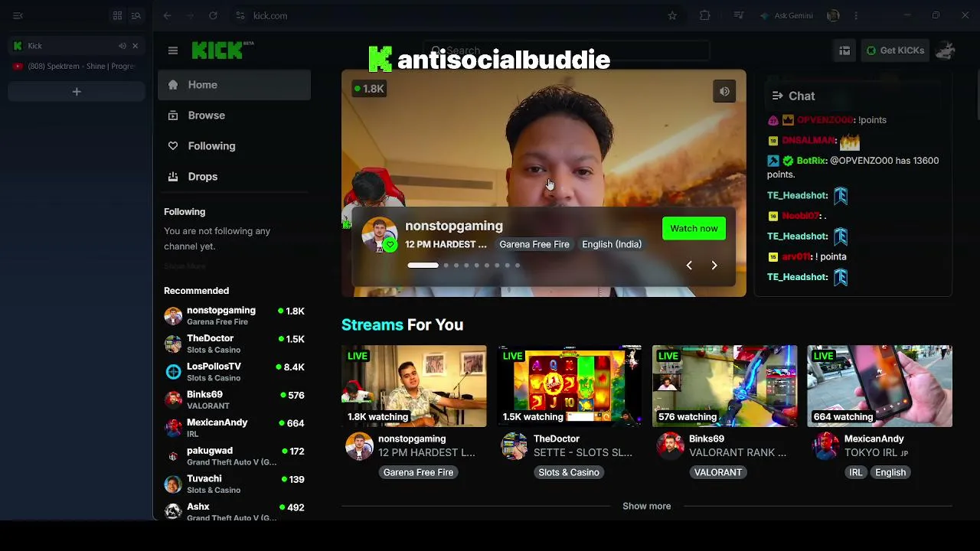The image size is (980, 551).
Task: Bookmark this page with the star
Action: click(x=672, y=15)
